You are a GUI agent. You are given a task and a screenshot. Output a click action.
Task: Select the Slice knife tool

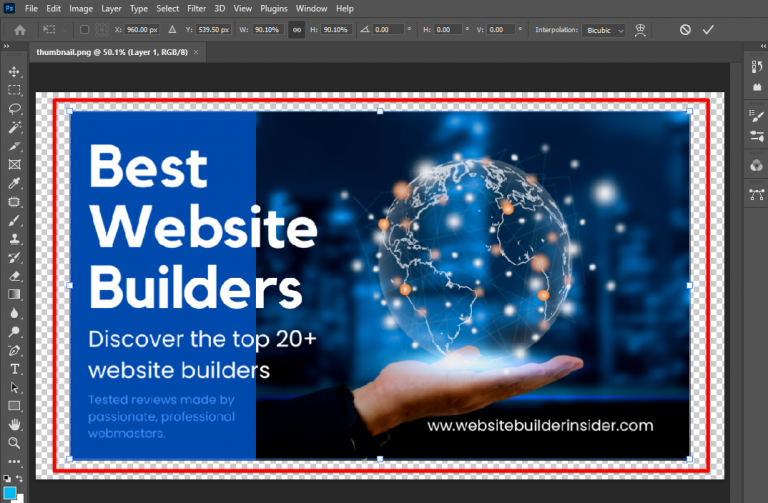point(14,146)
